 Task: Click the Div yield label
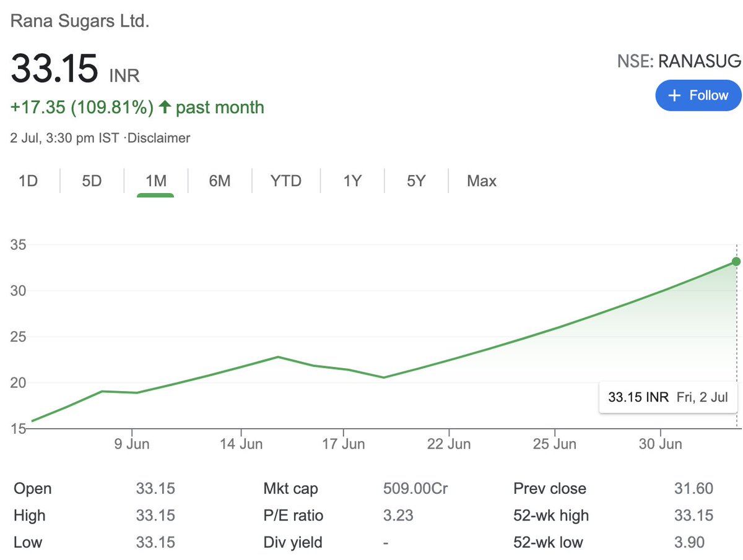(x=293, y=543)
